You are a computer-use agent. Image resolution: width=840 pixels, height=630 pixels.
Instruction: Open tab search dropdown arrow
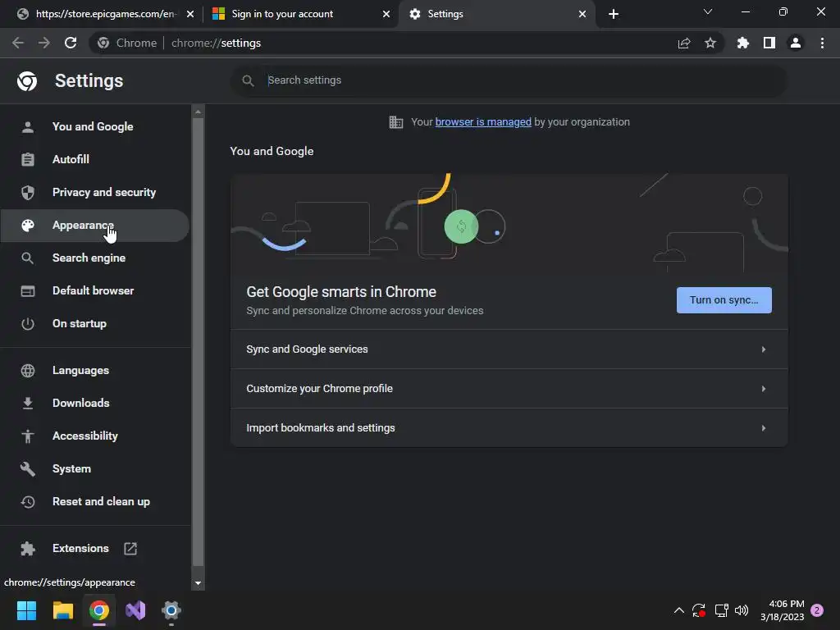pos(708,11)
